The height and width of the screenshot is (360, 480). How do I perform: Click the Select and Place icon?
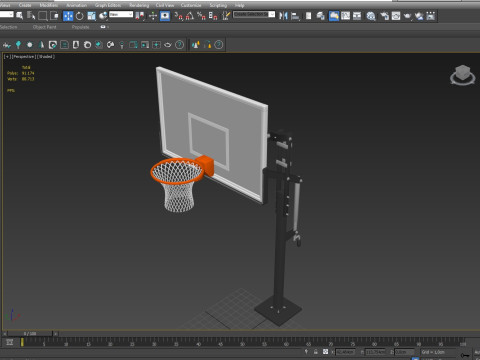click(x=103, y=16)
